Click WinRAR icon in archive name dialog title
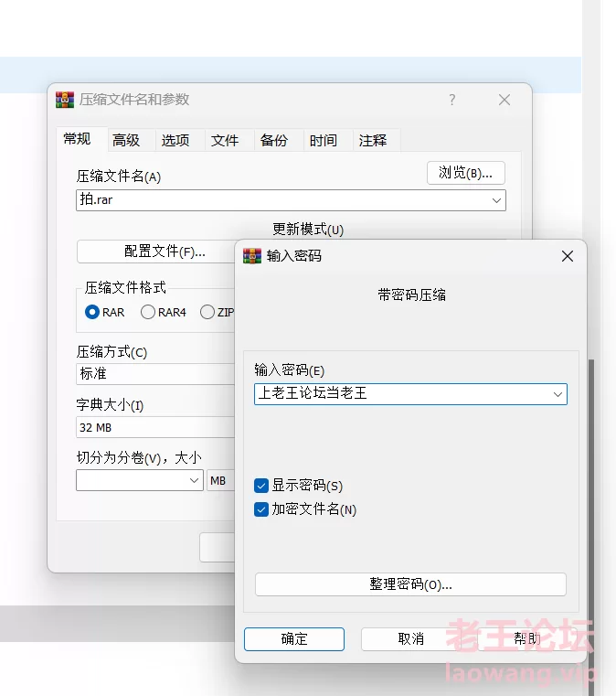The height and width of the screenshot is (696, 616). pyautogui.click(x=65, y=100)
